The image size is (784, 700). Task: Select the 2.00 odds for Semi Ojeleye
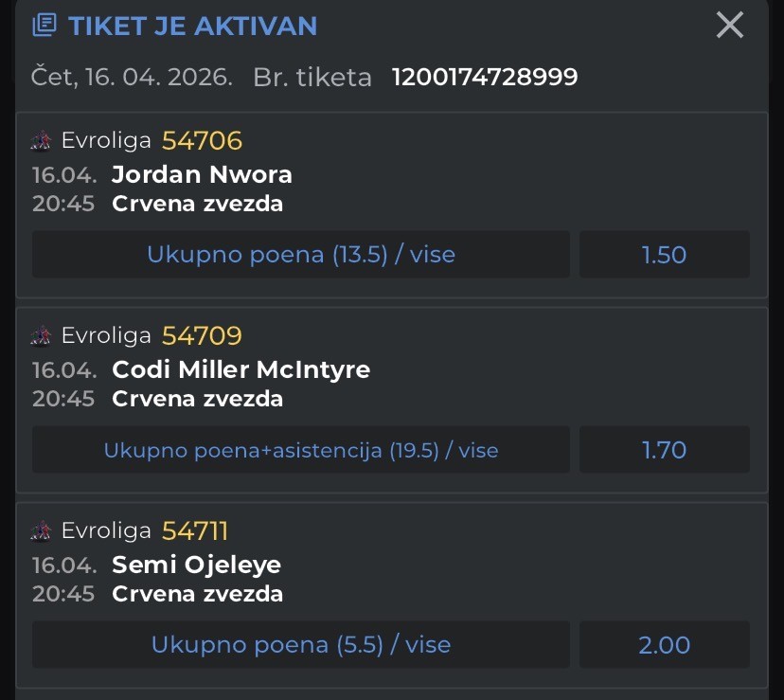664,645
